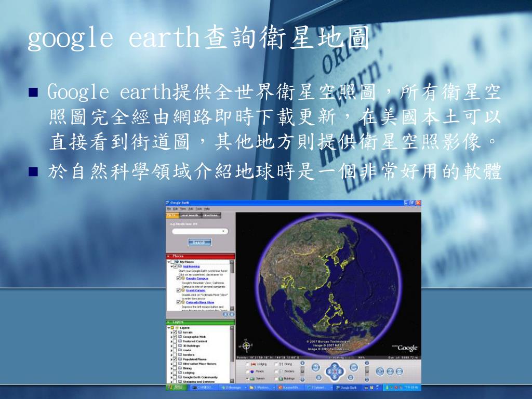
Task: Enable Lodging checkbox in navigation panel
Action: [247, 364]
